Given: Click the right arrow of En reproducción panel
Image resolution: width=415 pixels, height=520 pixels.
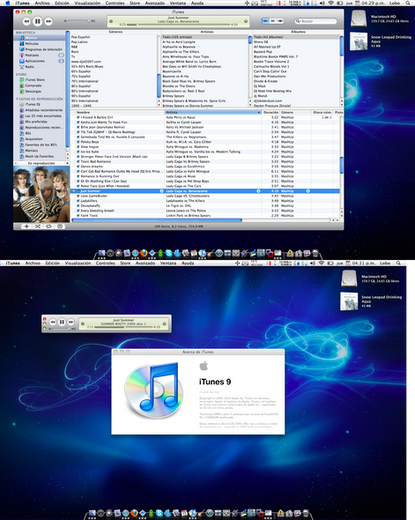Looking at the screenshot, I should click(x=67, y=163).
